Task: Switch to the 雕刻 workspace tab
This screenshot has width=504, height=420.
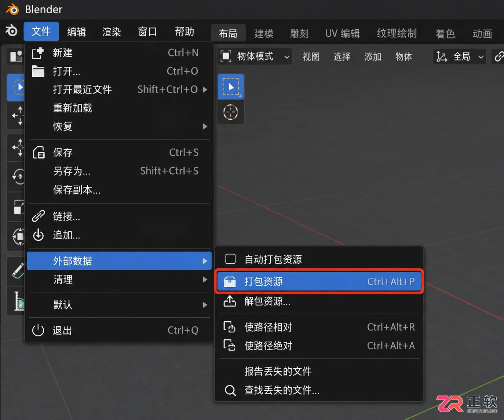Action: (x=299, y=33)
